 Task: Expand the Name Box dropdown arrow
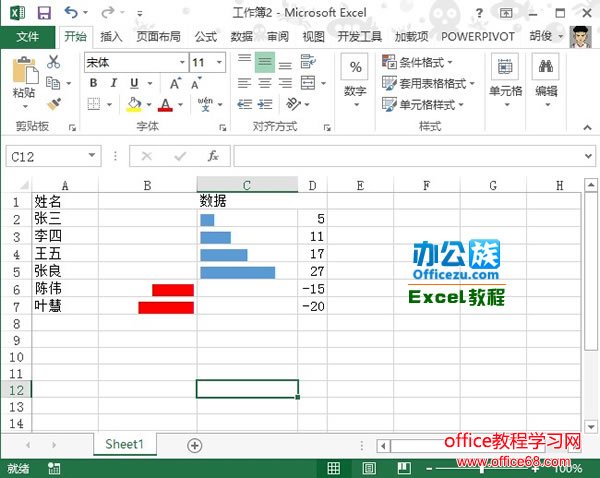click(x=92, y=155)
